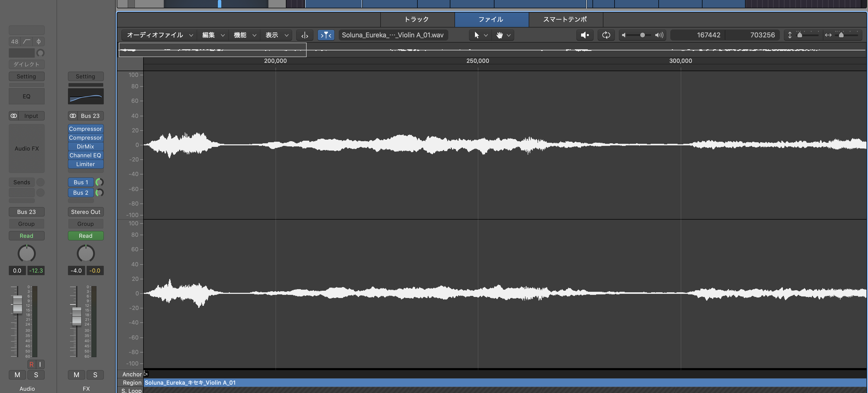Click the phase invert icon on Audio strip
Screen dimensions: 868x393
38,42
